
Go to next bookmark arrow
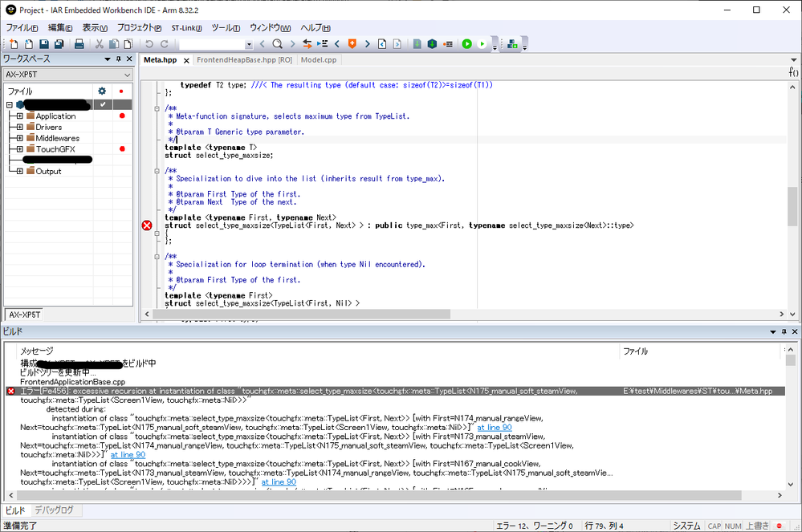tap(367, 44)
